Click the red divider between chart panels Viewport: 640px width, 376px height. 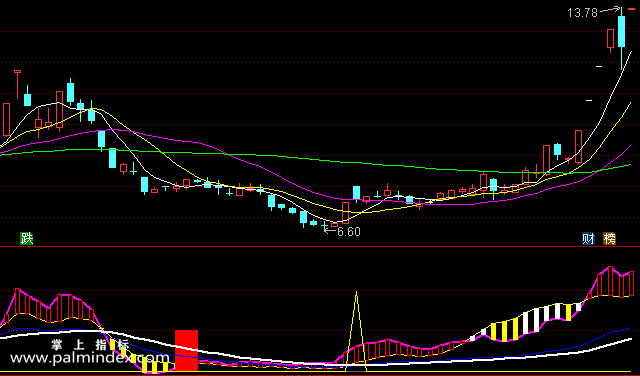click(320, 247)
